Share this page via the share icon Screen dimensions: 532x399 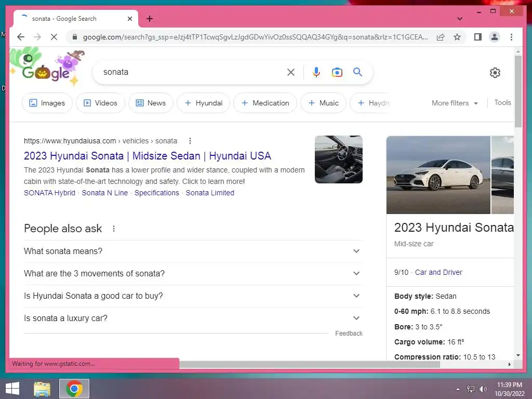pos(441,37)
